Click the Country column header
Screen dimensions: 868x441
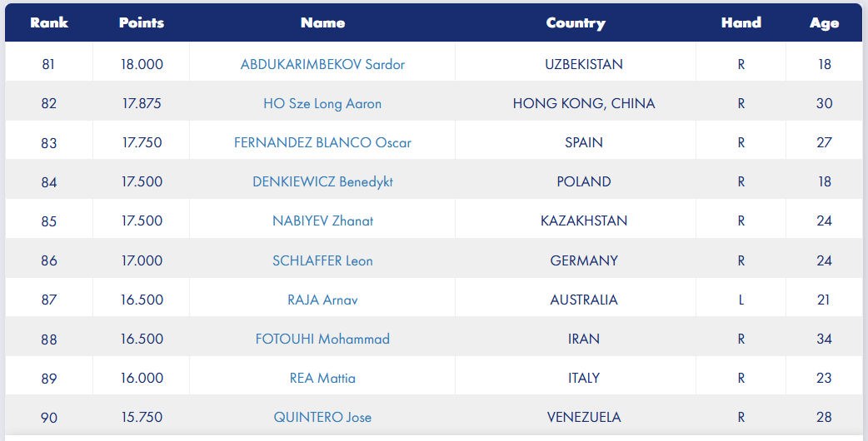pyautogui.click(x=576, y=22)
